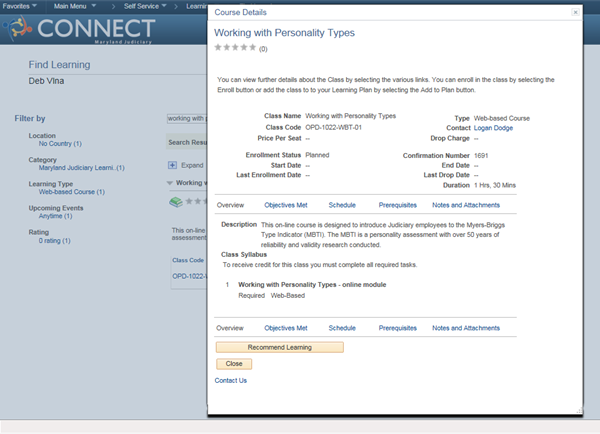Click the star rating under the course title
This screenshot has height=434, width=600.
pyautogui.click(x=235, y=48)
